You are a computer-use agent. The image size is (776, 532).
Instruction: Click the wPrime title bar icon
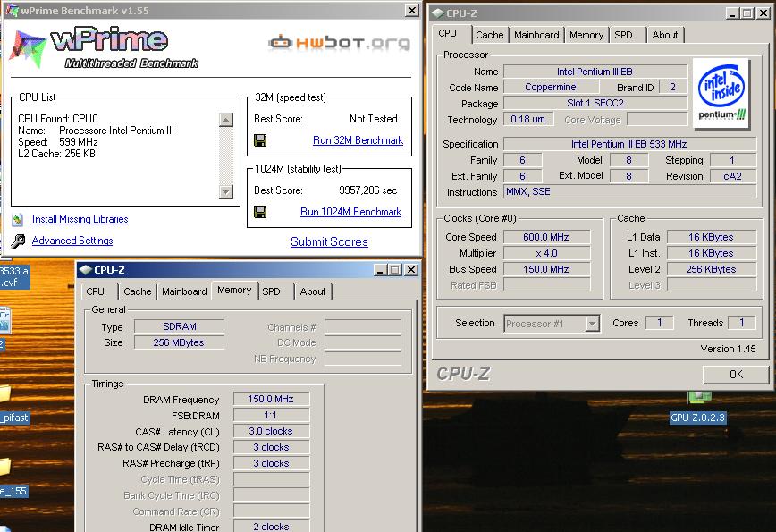pos(12,10)
